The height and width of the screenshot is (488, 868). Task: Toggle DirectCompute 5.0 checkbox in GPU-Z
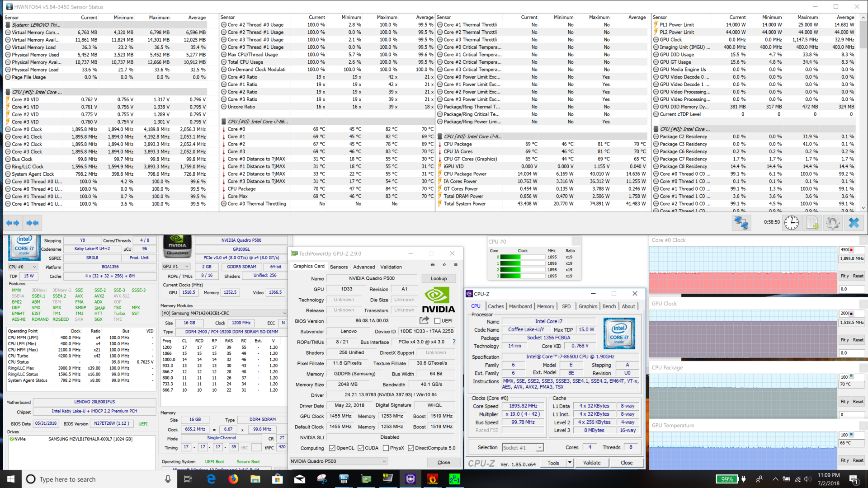[x=411, y=448]
